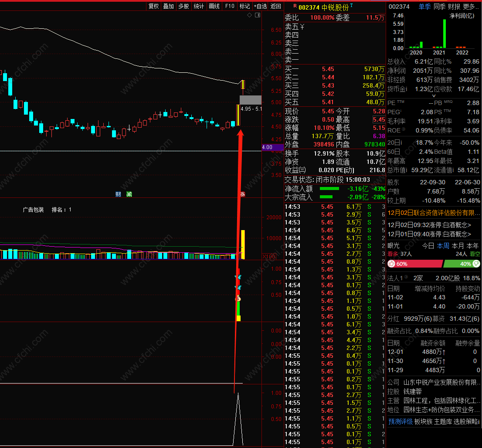The width and height of the screenshot is (482, 448).
Task: Click the 2021 net profit bar group
Action: coord(439,34)
